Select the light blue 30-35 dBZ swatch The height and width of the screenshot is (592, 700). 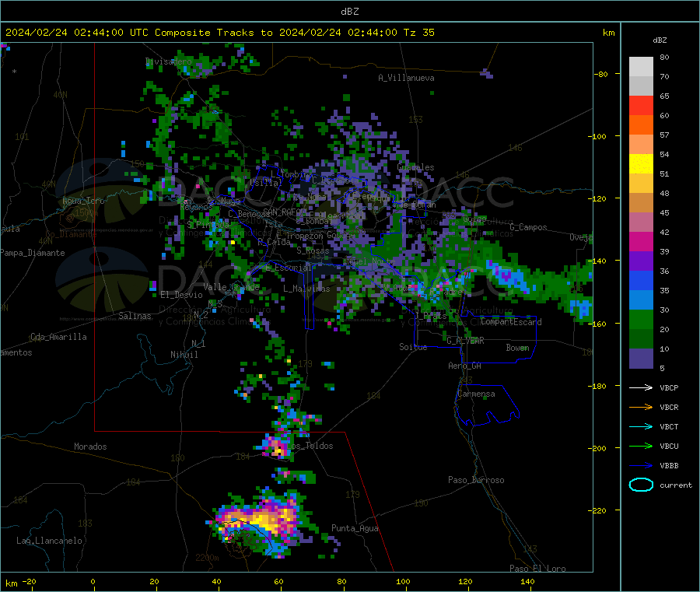point(641,300)
